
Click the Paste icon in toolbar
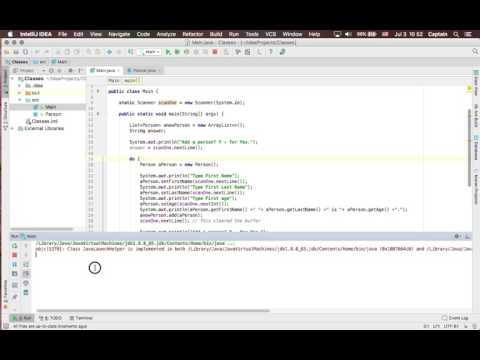pyautogui.click(x=77, y=52)
